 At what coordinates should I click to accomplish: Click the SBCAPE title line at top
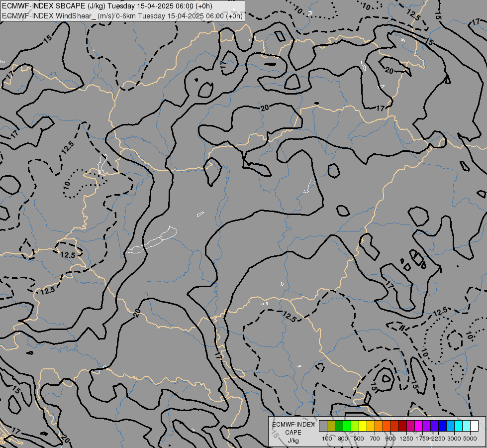(x=107, y=6)
